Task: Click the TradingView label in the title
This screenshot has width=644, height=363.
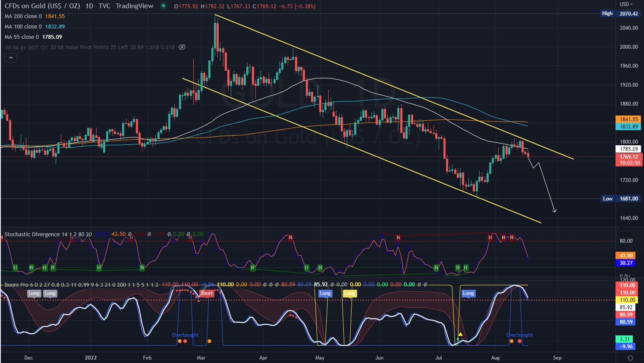Action: (135, 6)
